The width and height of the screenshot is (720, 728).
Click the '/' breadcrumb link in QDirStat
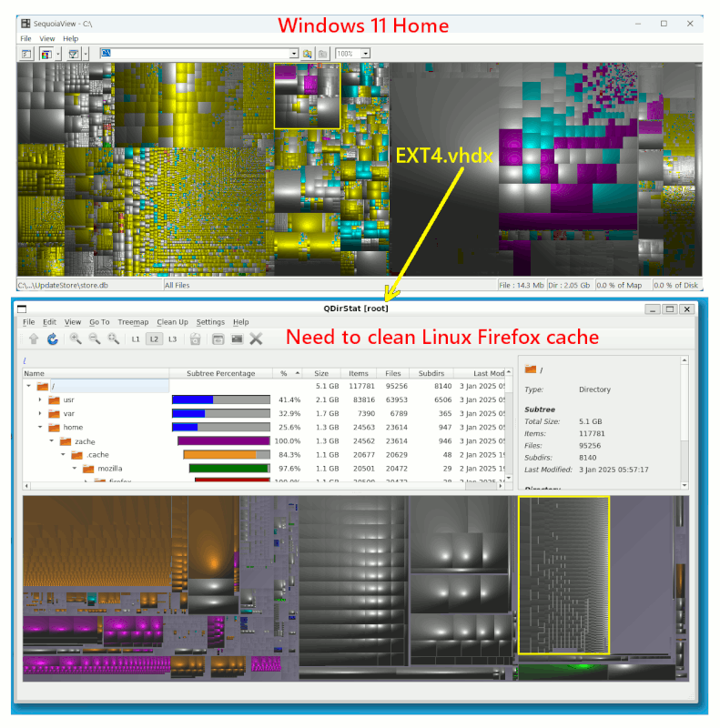pyautogui.click(x=25, y=360)
